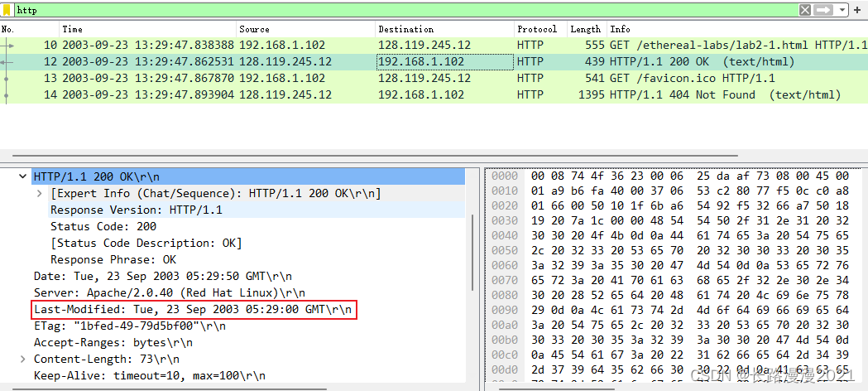Expand the Content-Length: 73 node
Image resolution: width=868 pixels, height=391 pixels.
22,360
